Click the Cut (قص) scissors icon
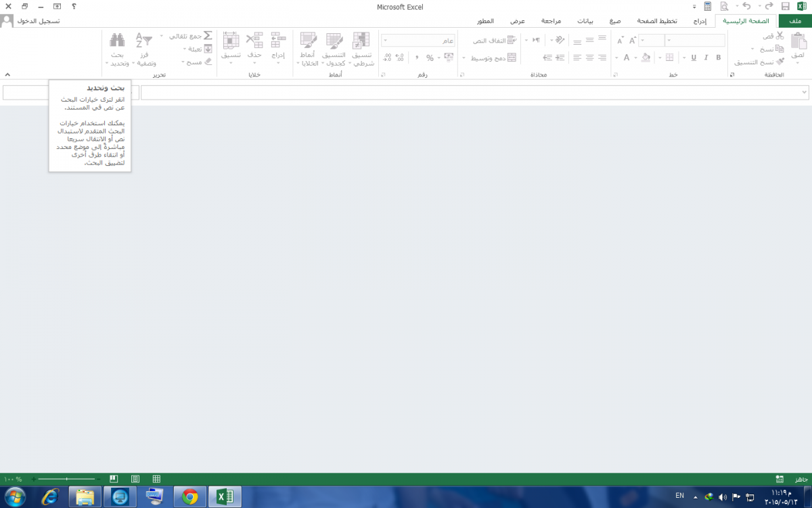This screenshot has height=508, width=812. pyautogui.click(x=780, y=35)
